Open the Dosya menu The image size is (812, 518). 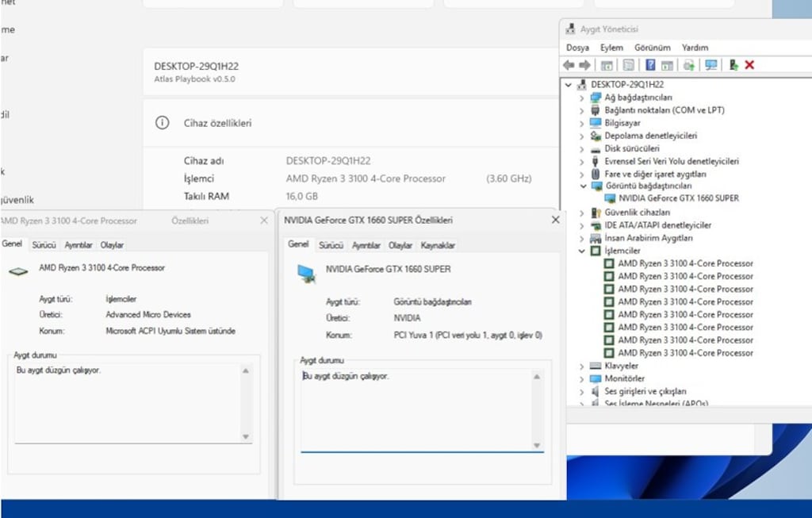[577, 47]
